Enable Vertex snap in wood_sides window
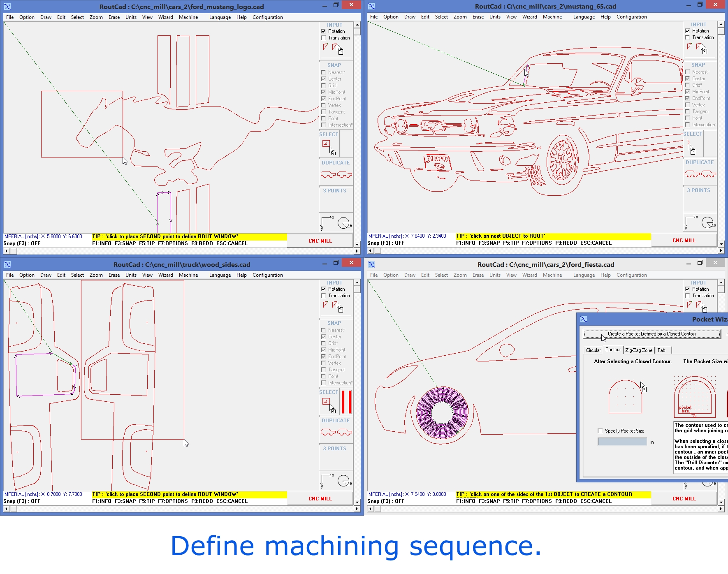Image resolution: width=728 pixels, height=574 pixels. point(323,363)
